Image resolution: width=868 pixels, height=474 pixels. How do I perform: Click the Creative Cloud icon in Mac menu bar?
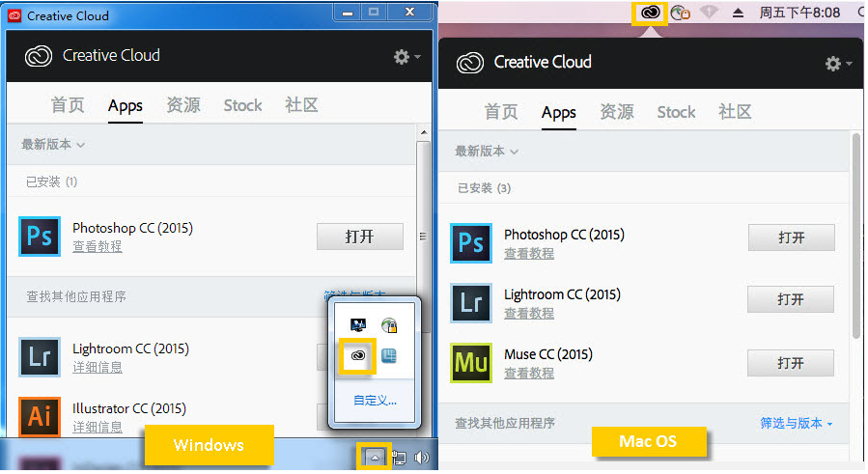click(x=650, y=13)
